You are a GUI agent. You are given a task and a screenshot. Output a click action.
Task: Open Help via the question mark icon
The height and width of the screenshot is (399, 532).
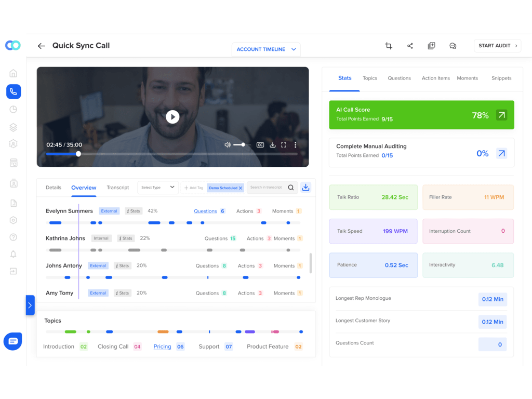click(13, 237)
